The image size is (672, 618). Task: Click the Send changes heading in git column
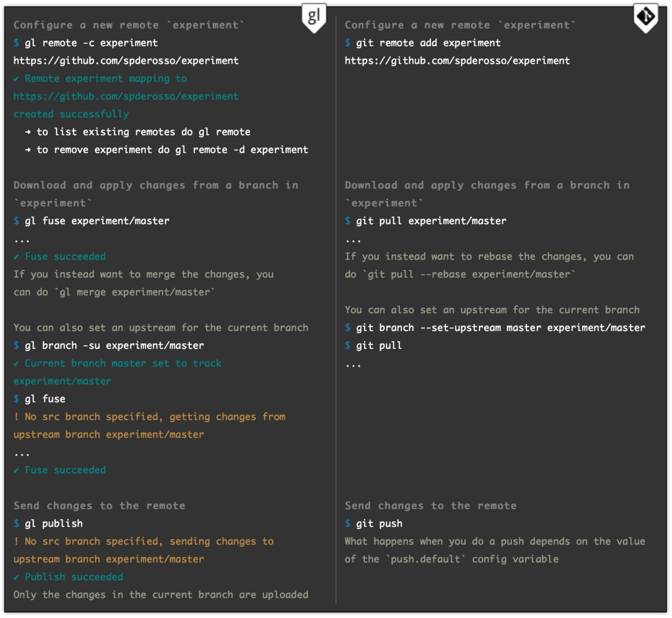(x=431, y=505)
